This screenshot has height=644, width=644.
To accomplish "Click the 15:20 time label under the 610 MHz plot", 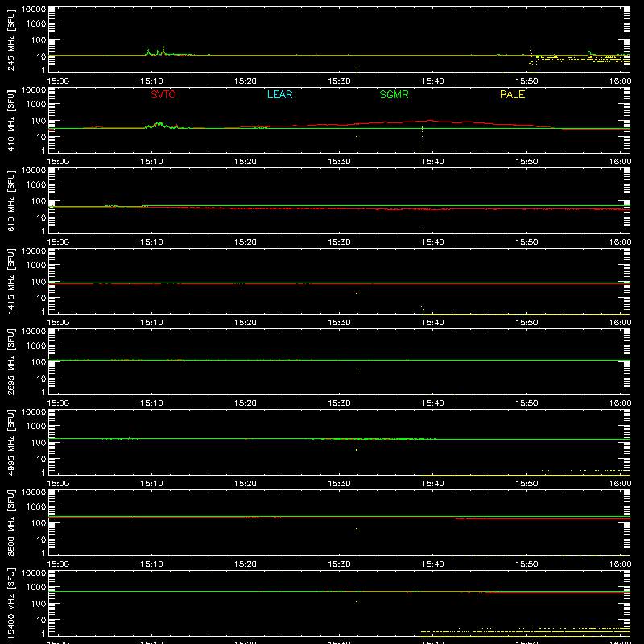I will (x=246, y=242).
